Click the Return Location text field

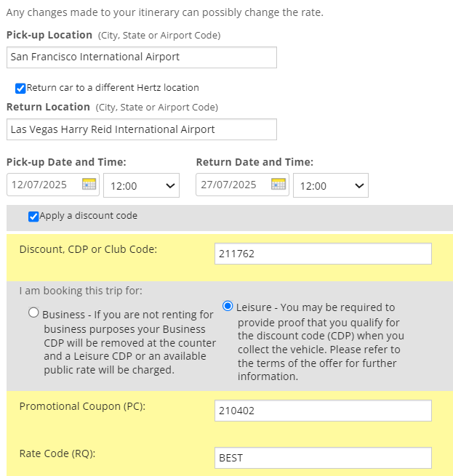click(142, 129)
